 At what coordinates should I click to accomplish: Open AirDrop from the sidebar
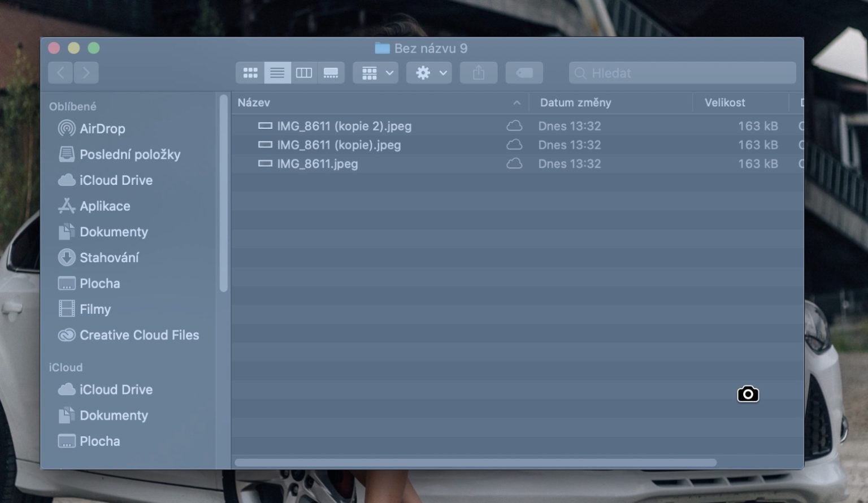click(103, 128)
